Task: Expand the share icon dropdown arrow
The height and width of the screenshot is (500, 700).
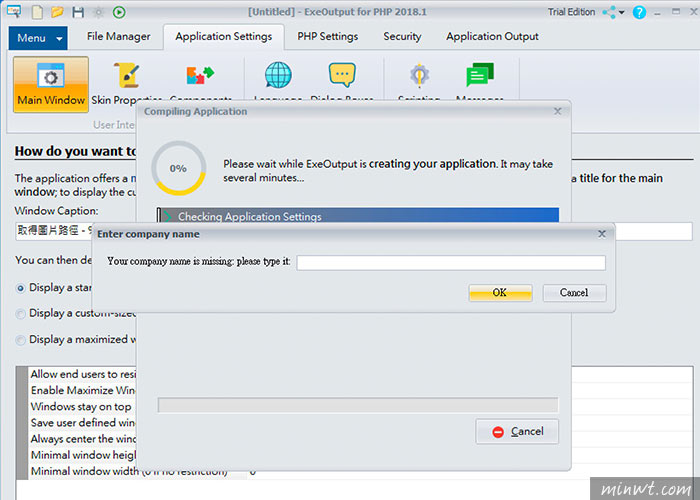Action: pyautogui.click(x=621, y=12)
